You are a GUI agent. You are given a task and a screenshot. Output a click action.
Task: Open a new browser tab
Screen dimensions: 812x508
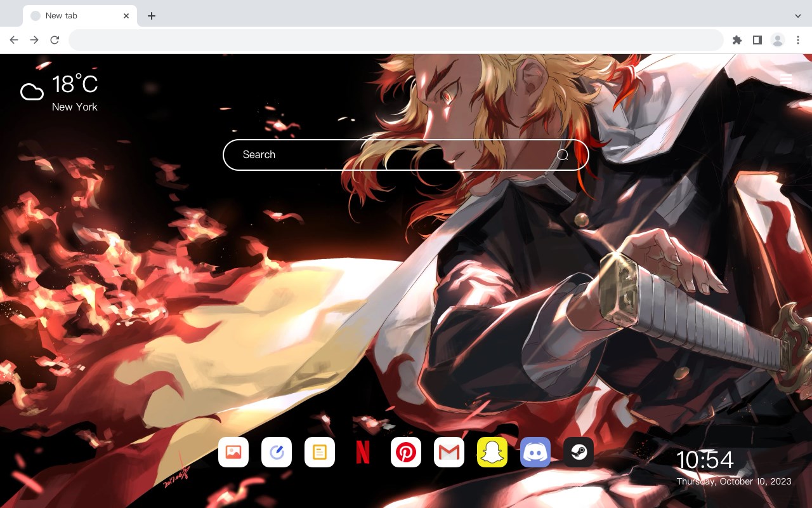(x=151, y=16)
